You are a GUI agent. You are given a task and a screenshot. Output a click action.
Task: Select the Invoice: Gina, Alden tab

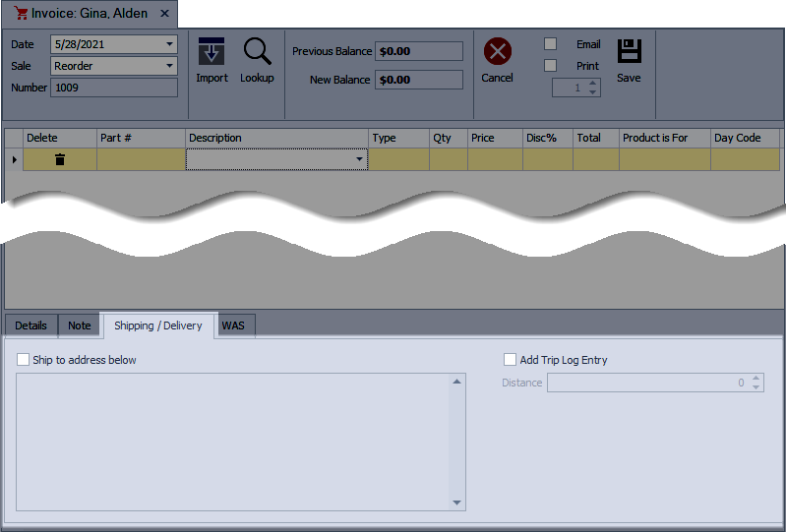pos(90,14)
